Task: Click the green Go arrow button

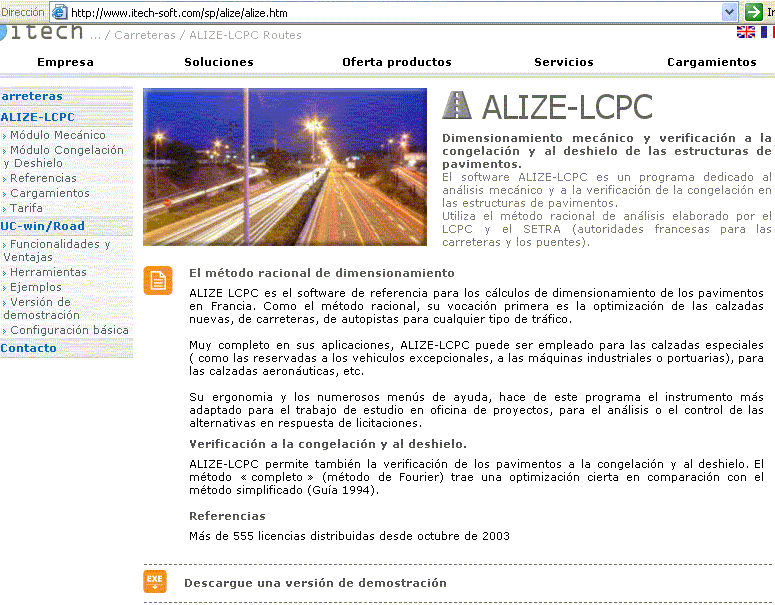Action: [x=754, y=12]
